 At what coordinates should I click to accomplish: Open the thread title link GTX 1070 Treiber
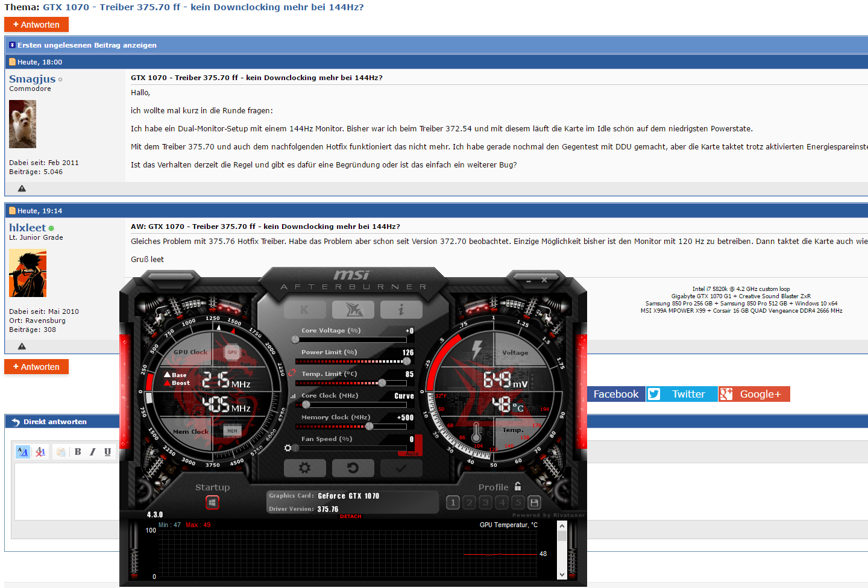[203, 7]
